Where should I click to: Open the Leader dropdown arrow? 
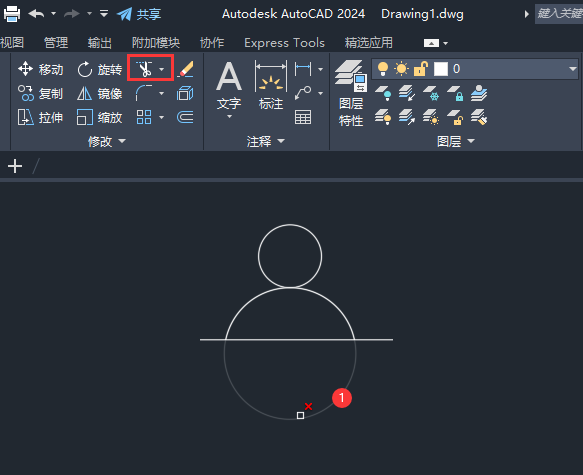321,93
